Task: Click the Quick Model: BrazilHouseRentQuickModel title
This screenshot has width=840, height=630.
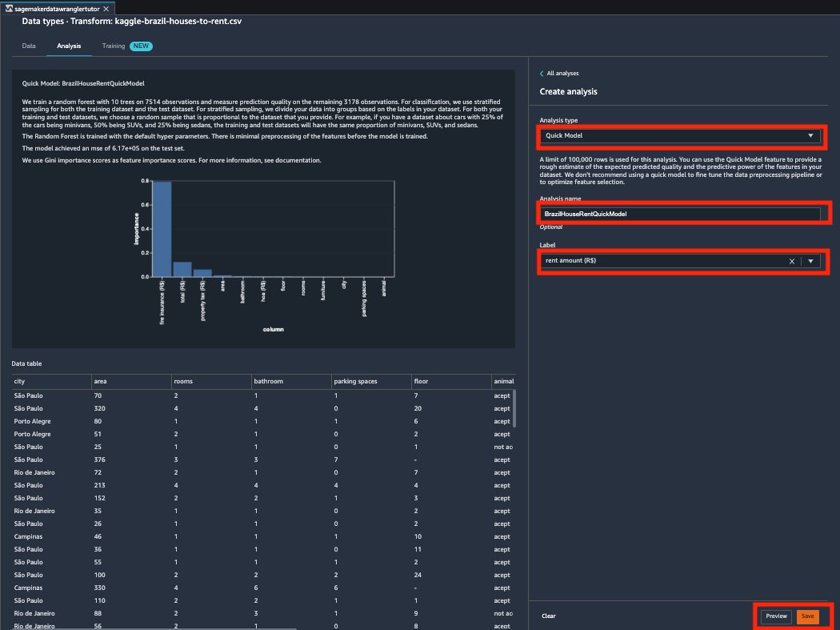Action: tap(83, 83)
